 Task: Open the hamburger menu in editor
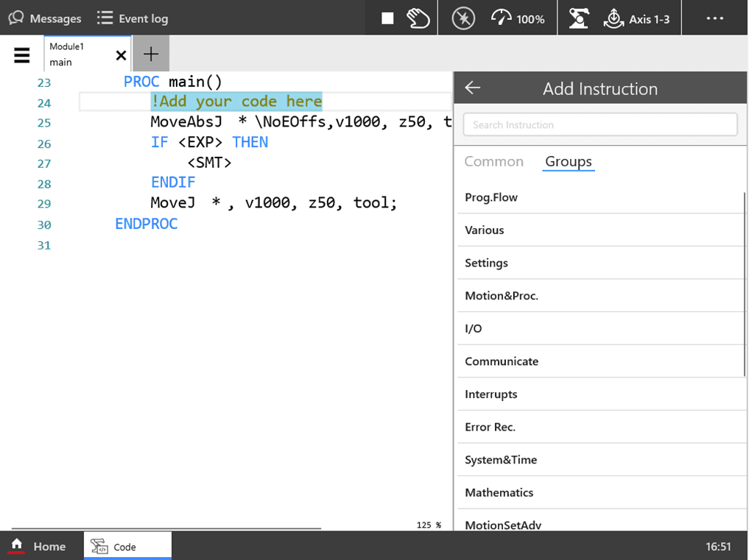coord(21,55)
